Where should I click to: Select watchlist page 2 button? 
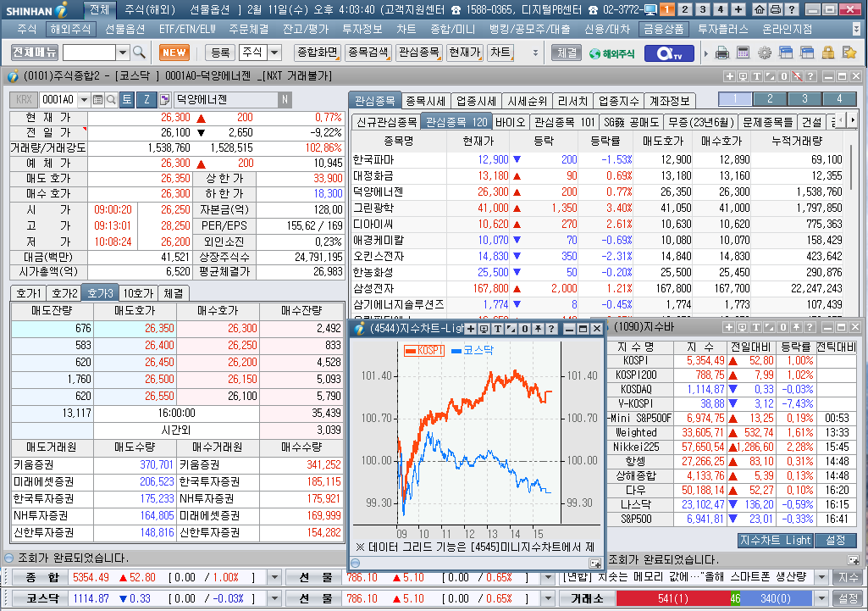(x=770, y=99)
